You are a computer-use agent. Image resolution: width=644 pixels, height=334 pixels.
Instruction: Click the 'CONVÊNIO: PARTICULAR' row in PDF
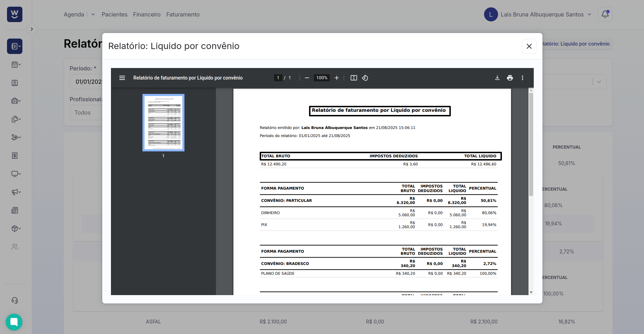[x=379, y=200]
